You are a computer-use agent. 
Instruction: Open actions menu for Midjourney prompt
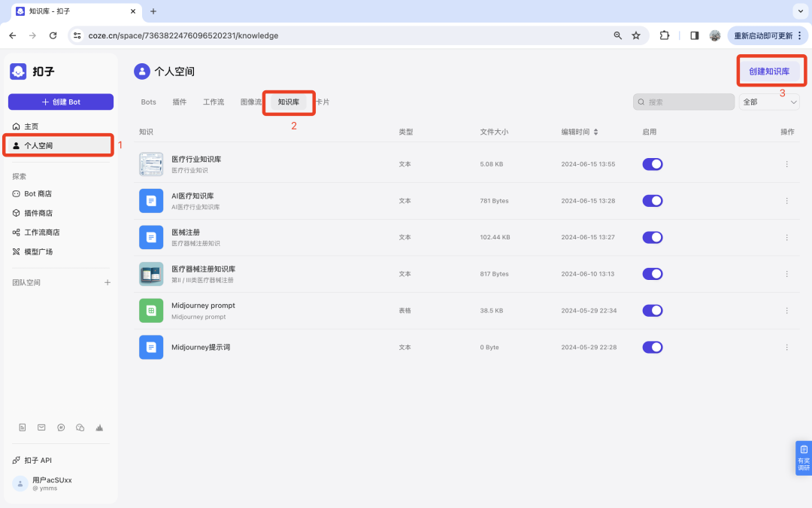pos(786,311)
